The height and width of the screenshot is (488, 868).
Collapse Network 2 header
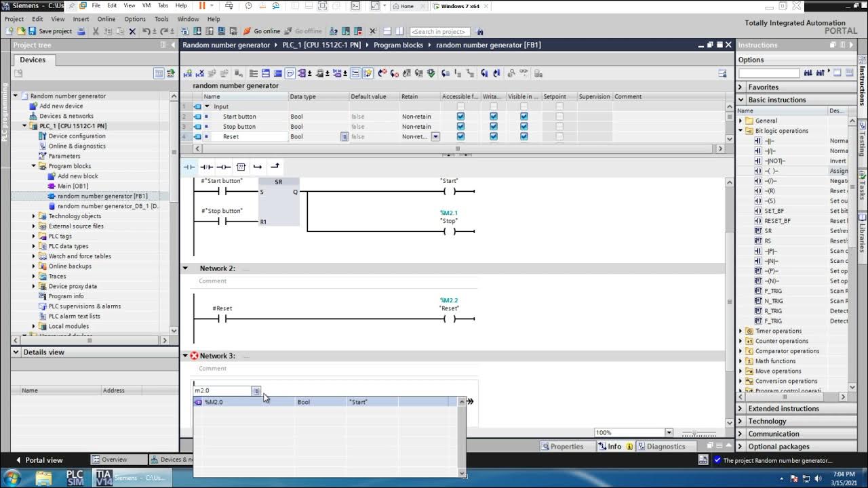click(185, 268)
